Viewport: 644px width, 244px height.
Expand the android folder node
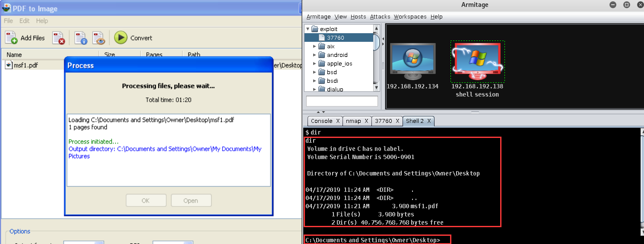pos(314,55)
